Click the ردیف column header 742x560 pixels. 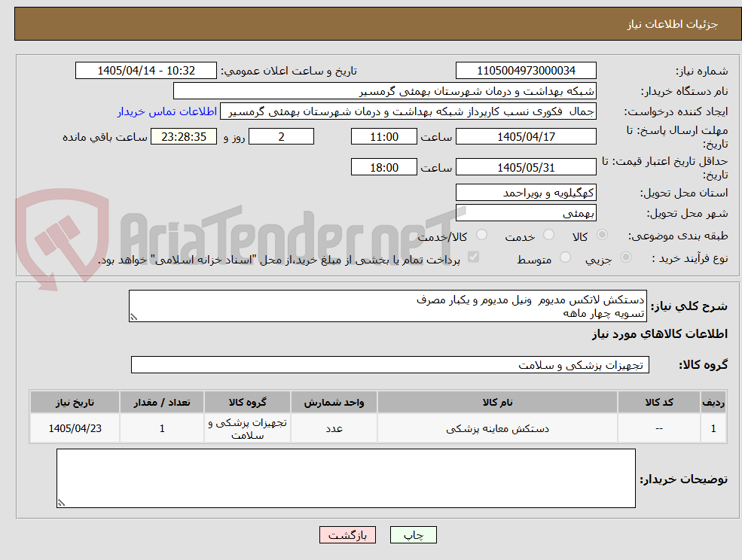tap(713, 402)
